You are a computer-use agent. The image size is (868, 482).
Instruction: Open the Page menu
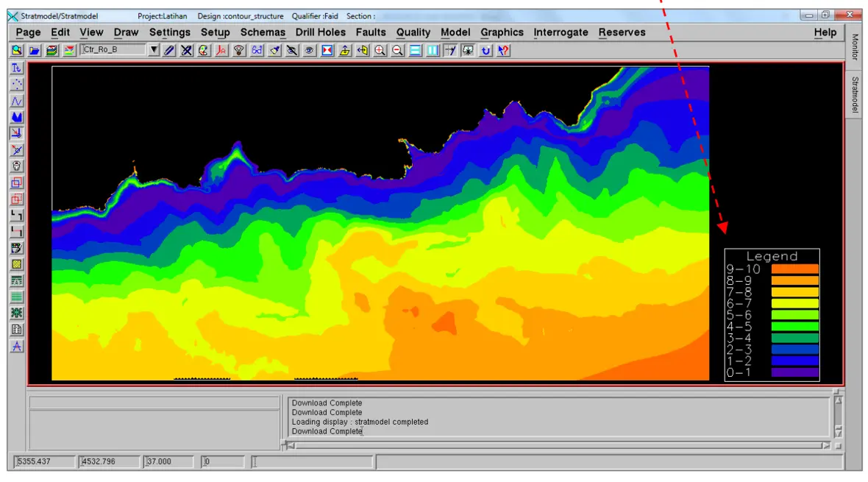click(x=28, y=32)
